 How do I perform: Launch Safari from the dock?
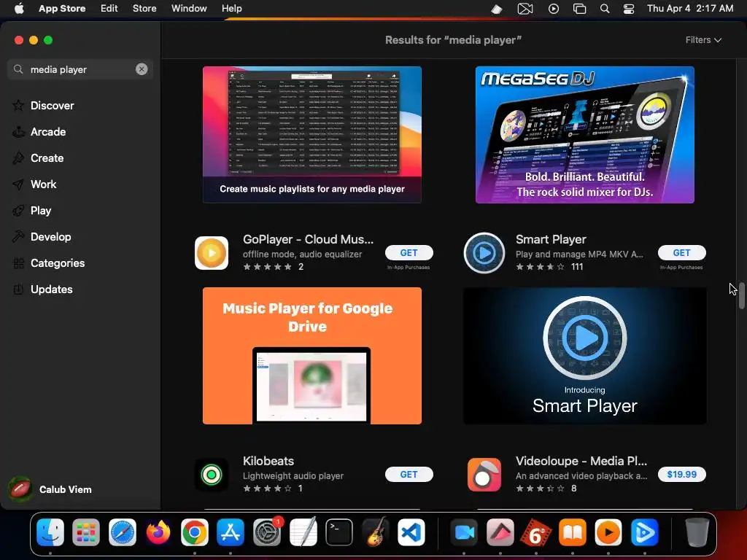coord(123,532)
